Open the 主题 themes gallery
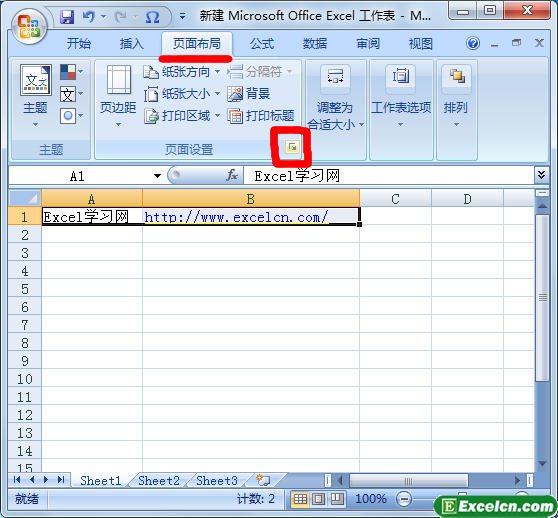The image size is (558, 518). 35,96
